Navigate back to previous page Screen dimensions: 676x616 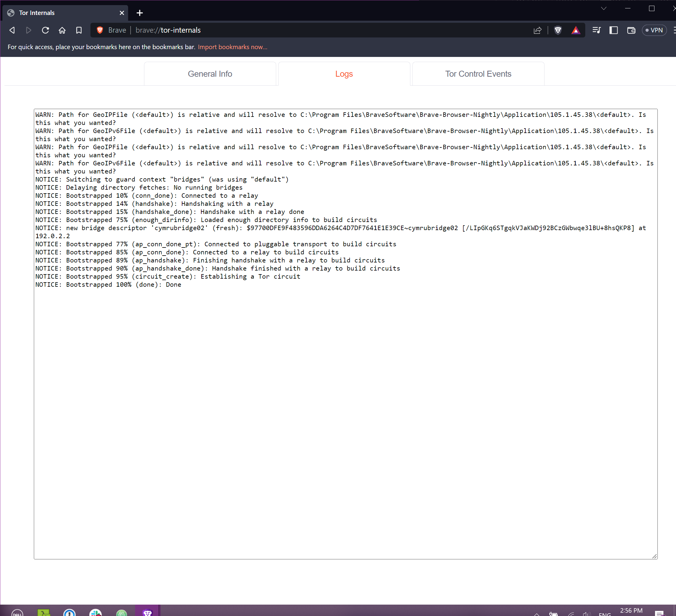tap(12, 30)
